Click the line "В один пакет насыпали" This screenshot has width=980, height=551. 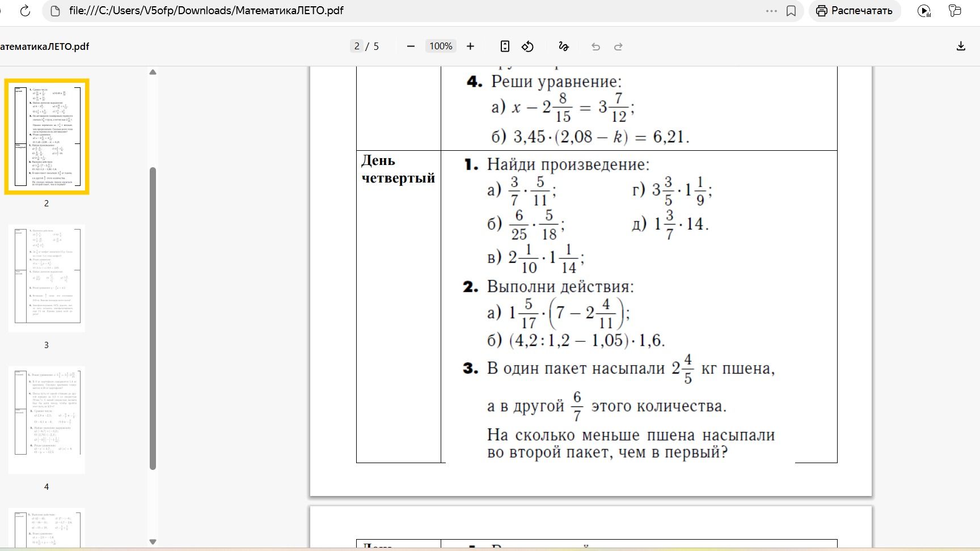coord(576,368)
